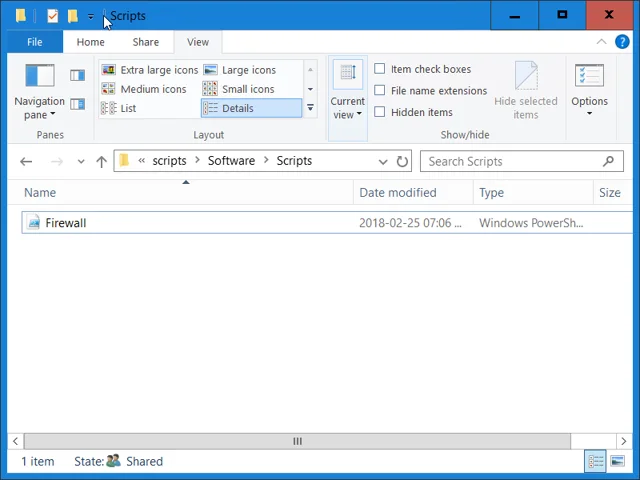Screen dimensions: 640x480
Task: Click the Search Scripts field
Action: tap(522, 161)
